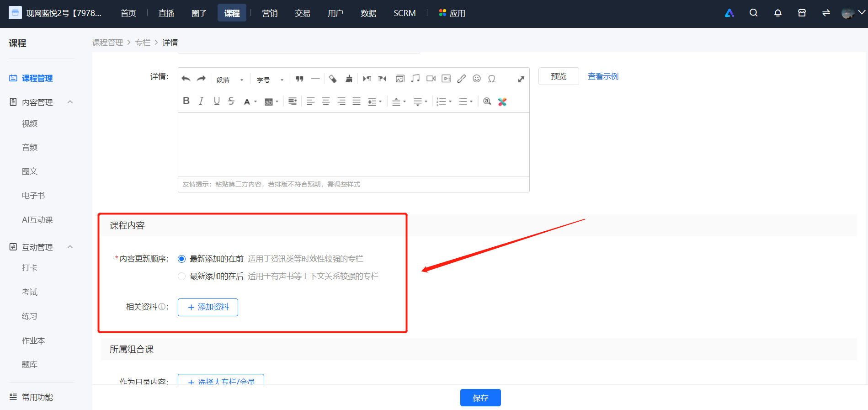Insert audio with the music note icon

(415, 79)
